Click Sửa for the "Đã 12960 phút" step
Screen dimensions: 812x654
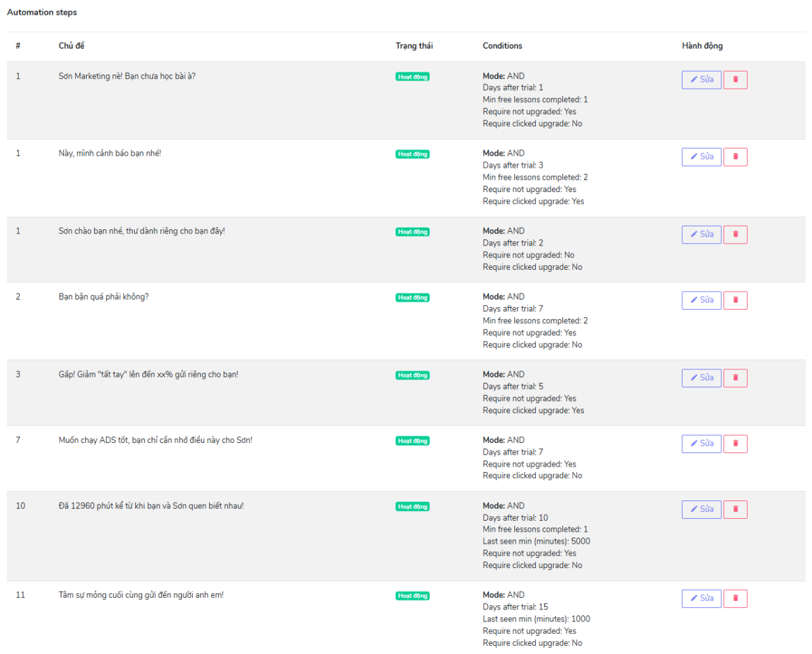pos(702,509)
